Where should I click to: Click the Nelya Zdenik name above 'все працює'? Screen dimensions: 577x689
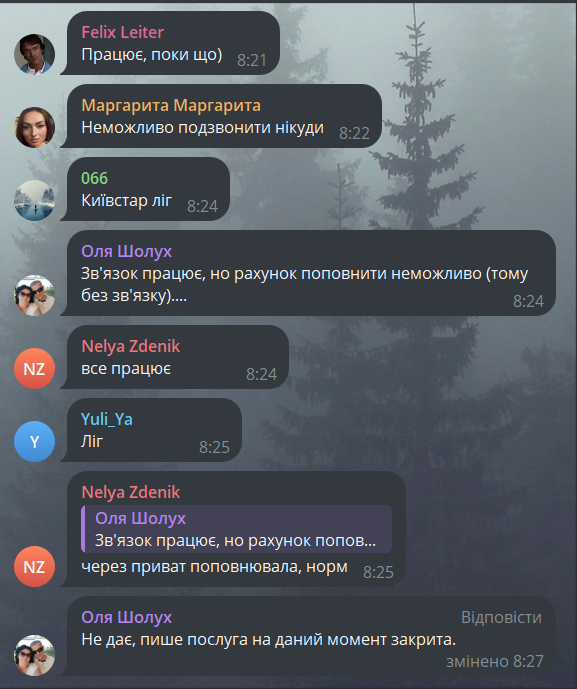tap(131, 346)
